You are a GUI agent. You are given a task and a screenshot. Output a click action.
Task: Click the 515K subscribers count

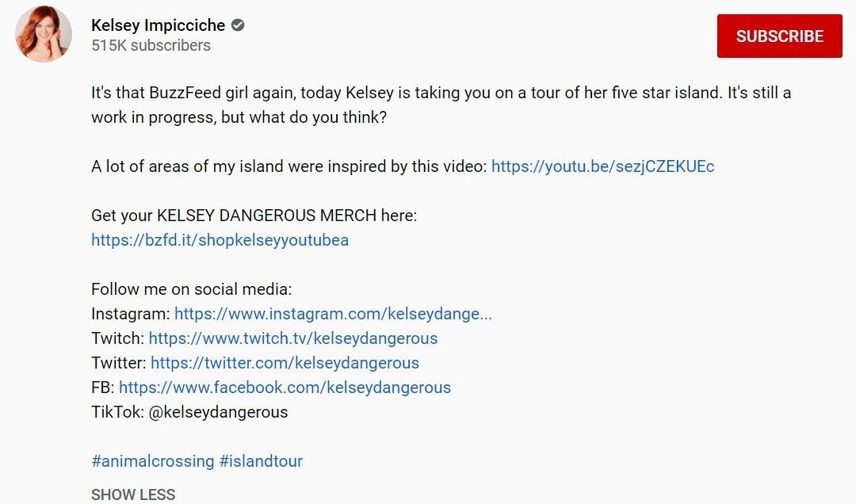(151, 46)
